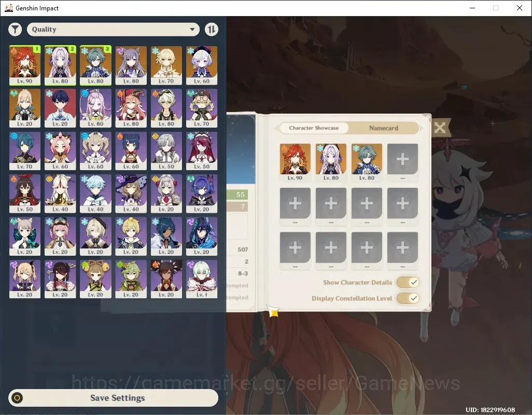Click left arrow beside Character Showcase tab
The width and height of the screenshot is (532, 415).
(x=276, y=128)
